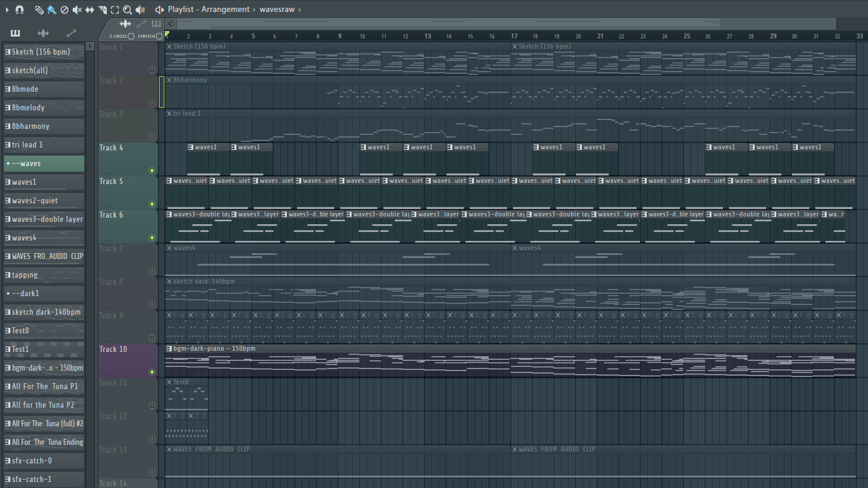Select the Slip tool
Image resolution: width=868 pixels, height=488 pixels.
click(90, 10)
